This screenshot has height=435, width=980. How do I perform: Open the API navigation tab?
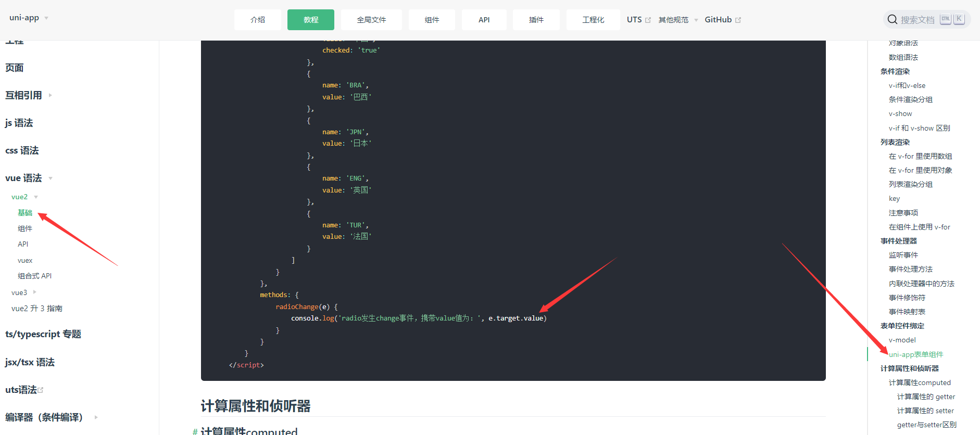484,20
